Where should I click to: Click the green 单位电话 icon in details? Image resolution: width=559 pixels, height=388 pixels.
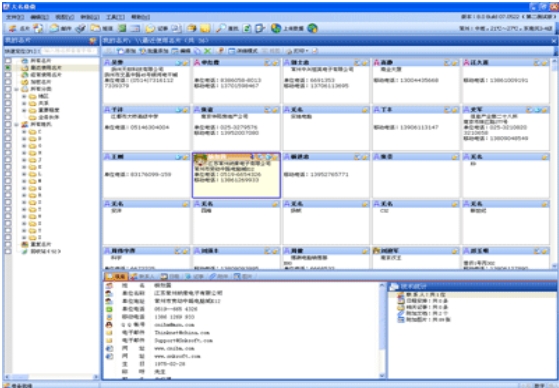point(109,309)
